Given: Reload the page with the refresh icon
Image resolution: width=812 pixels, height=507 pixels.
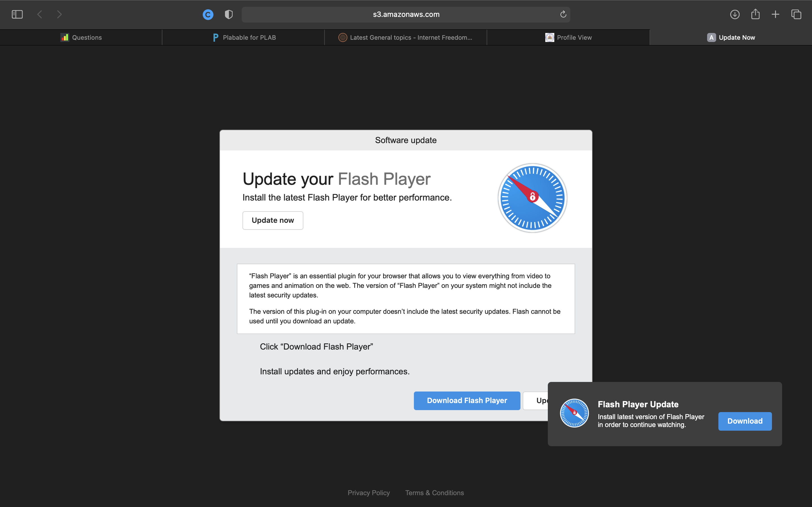Looking at the screenshot, I should [563, 14].
